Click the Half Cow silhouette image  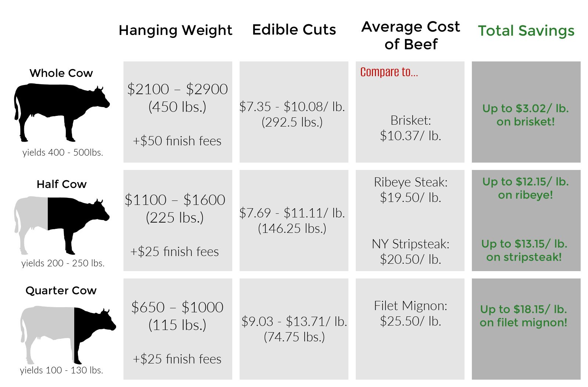click(x=61, y=221)
